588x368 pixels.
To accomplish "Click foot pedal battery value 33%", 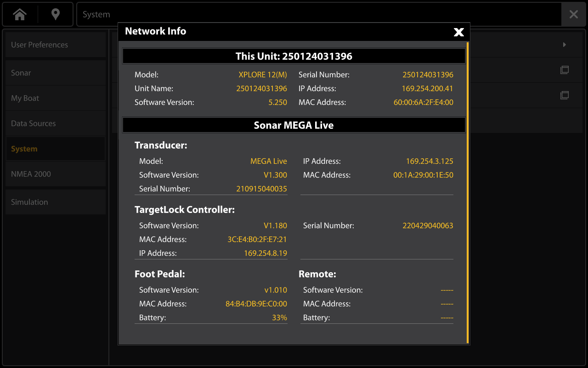I will click(x=279, y=317).
